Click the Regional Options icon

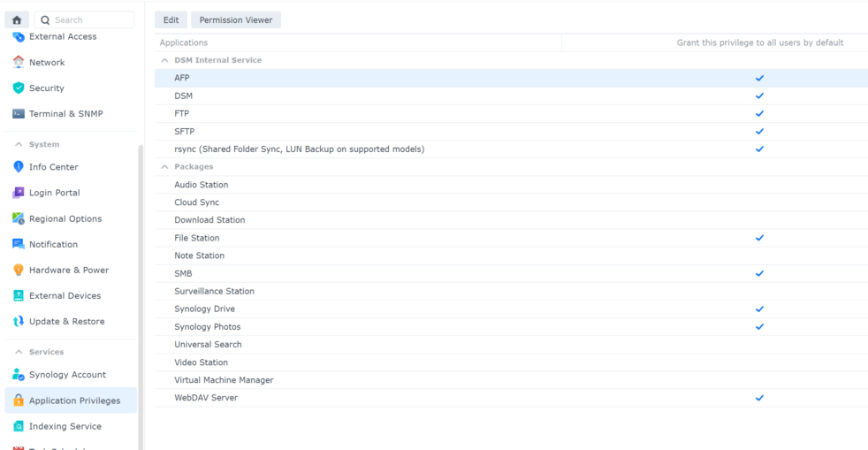click(19, 218)
